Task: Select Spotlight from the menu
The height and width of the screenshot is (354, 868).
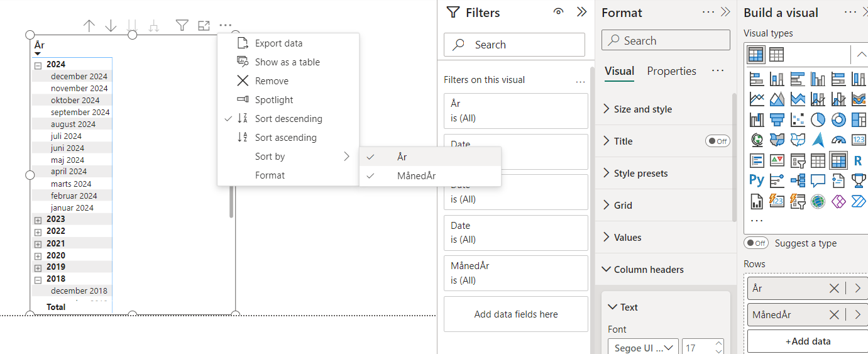Action: coord(288,100)
